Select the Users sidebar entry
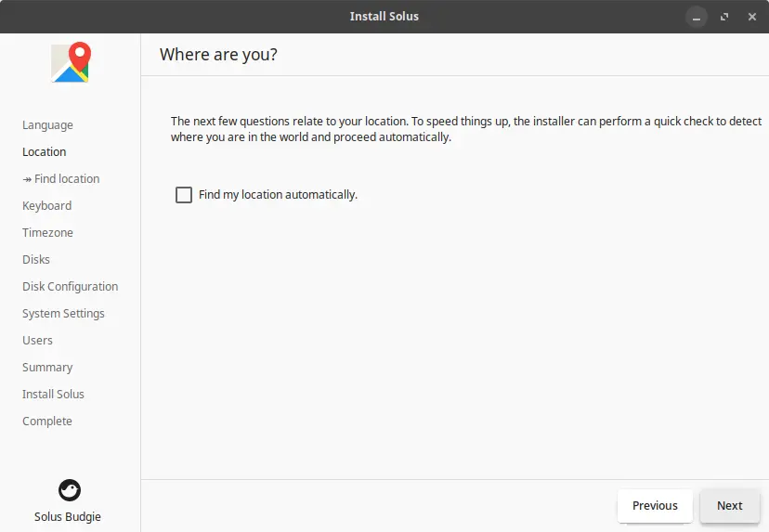Image resolution: width=769 pixels, height=532 pixels. point(37,341)
